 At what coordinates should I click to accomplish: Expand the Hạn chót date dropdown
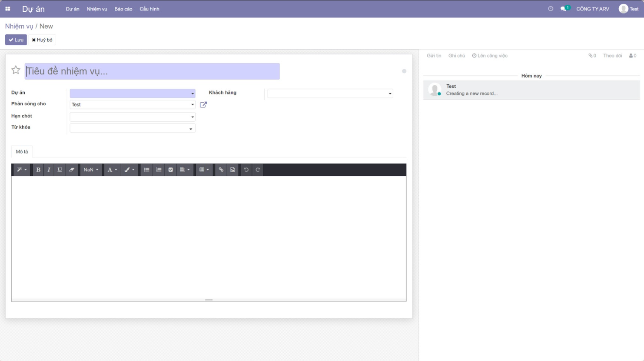pyautogui.click(x=133, y=117)
